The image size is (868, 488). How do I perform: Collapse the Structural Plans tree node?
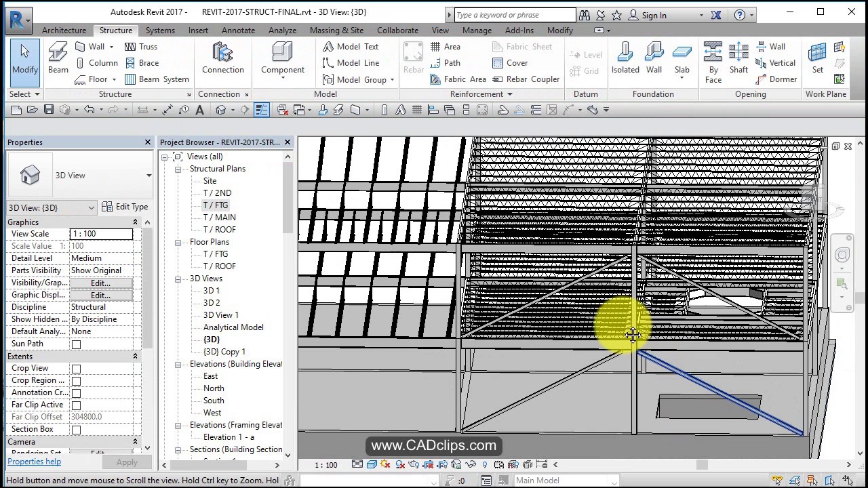(x=178, y=169)
